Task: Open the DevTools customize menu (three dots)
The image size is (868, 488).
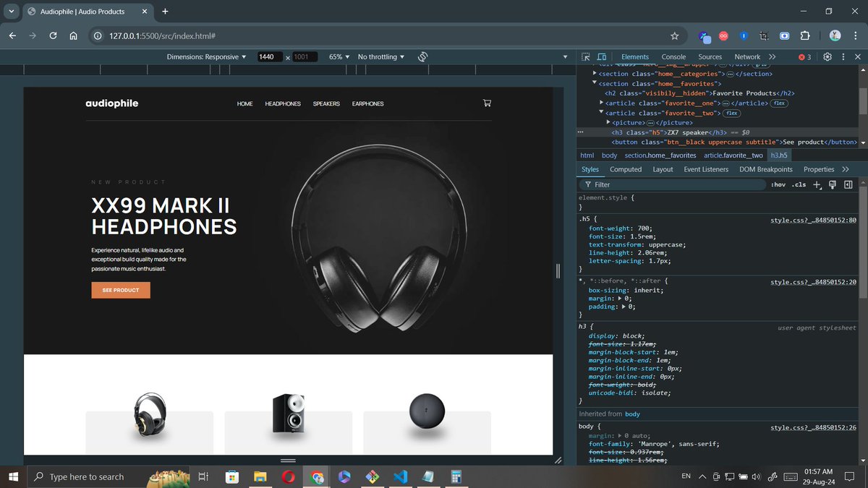Action: [x=842, y=56]
